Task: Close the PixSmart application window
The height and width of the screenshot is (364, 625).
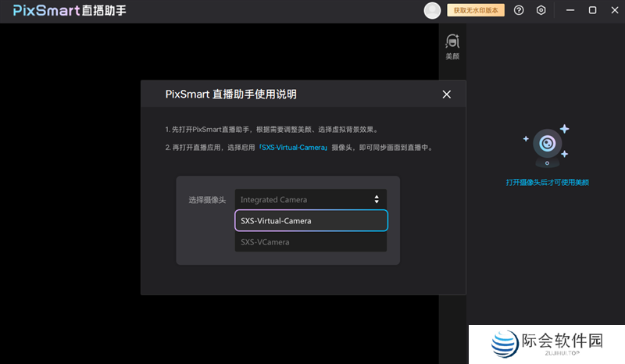Action: point(615,10)
